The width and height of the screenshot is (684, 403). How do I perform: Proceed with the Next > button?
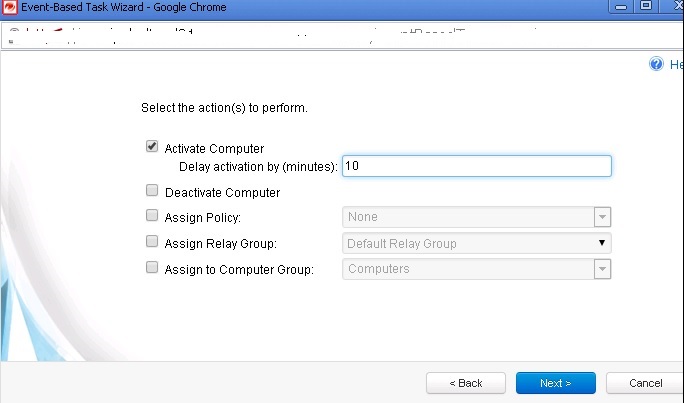(x=555, y=383)
